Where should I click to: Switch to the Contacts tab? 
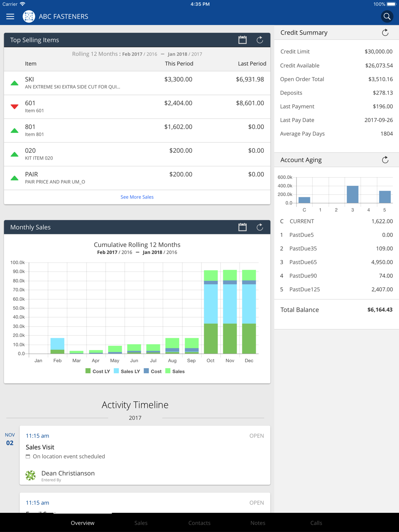click(x=199, y=523)
